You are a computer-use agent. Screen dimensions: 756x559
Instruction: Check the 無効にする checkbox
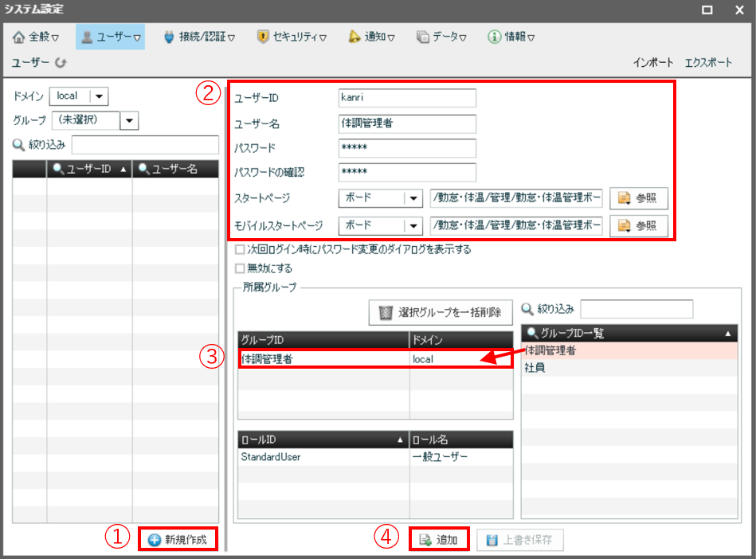(x=240, y=268)
